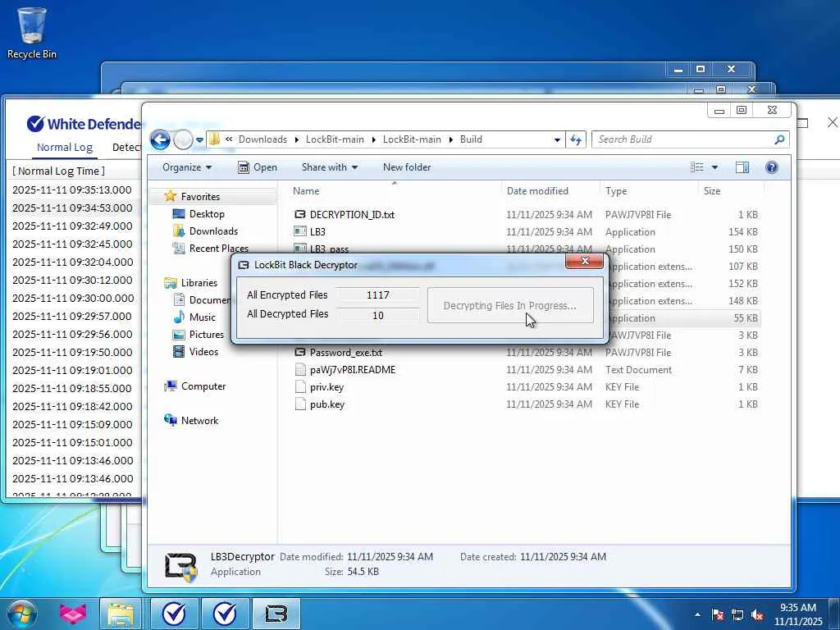Select Libraries in the navigation pane

coord(199,283)
